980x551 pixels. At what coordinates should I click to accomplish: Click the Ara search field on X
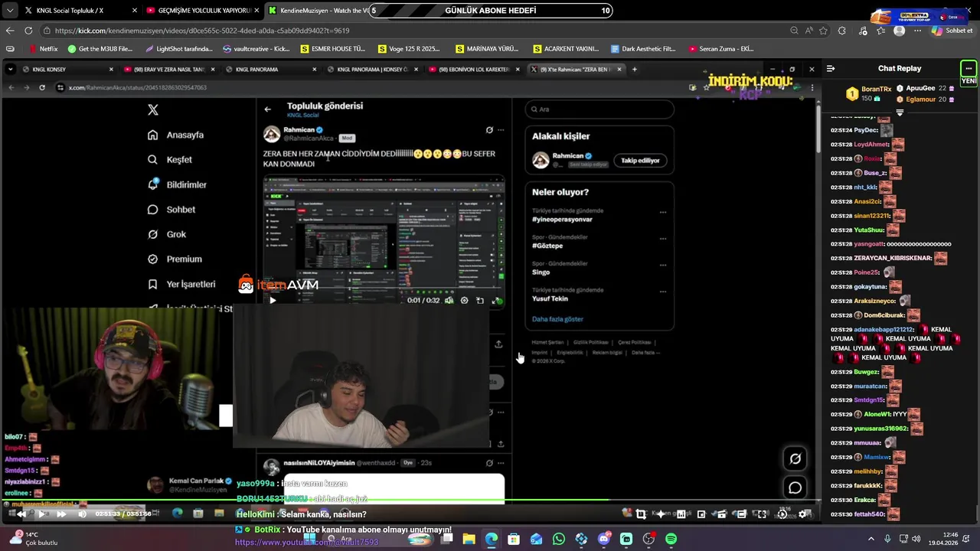click(x=599, y=109)
